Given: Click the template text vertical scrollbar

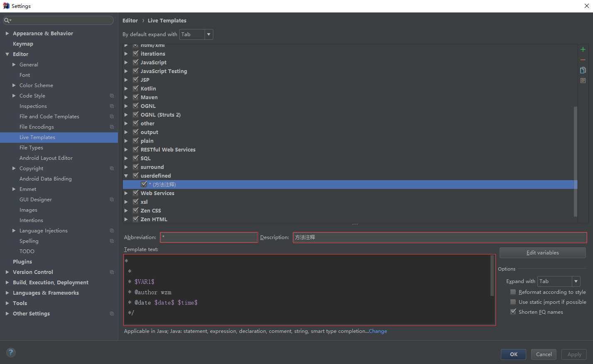Looking at the screenshot, I should pyautogui.click(x=493, y=276).
